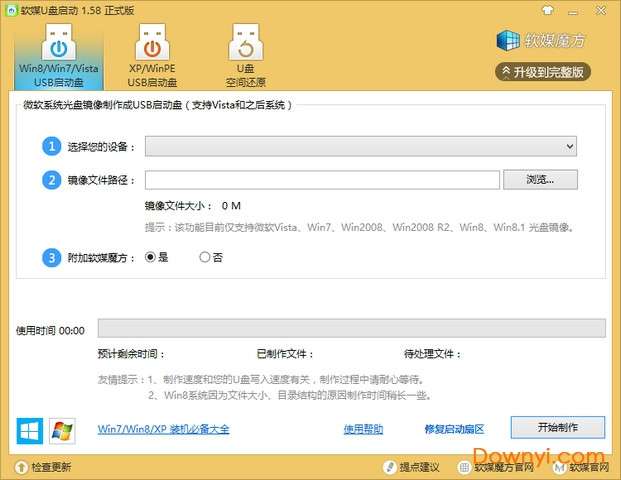Click 检查更新 check update icon

click(x=21, y=467)
